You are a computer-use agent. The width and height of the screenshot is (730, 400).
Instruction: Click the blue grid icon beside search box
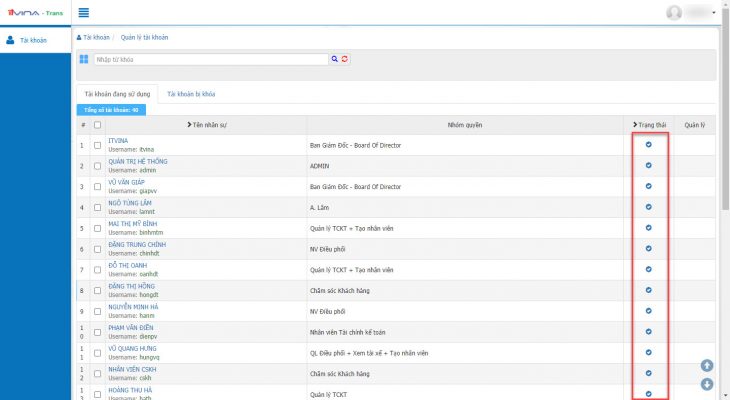[84, 60]
